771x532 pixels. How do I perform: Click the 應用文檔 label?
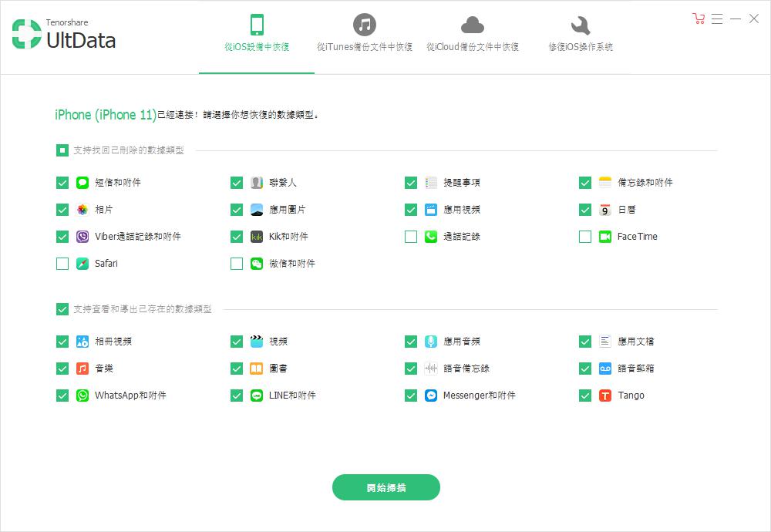pos(636,342)
